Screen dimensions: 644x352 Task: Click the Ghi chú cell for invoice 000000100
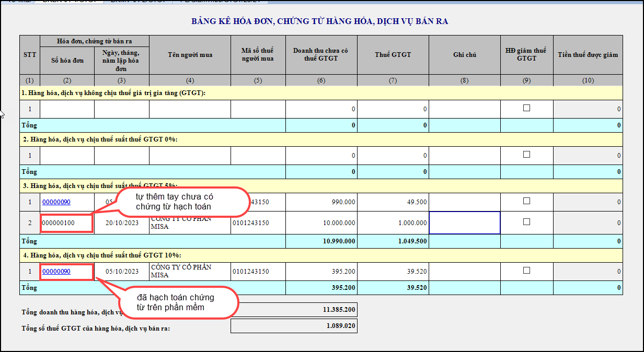point(464,223)
